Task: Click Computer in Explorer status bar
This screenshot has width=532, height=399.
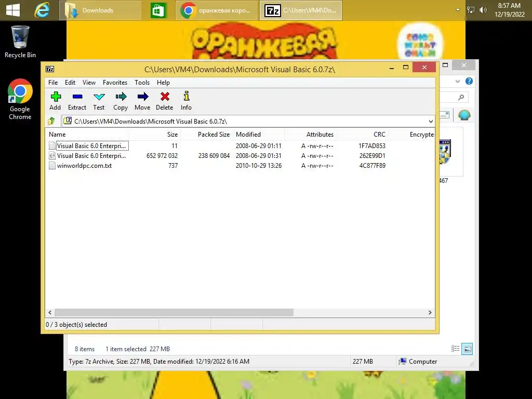Action: coord(418,362)
